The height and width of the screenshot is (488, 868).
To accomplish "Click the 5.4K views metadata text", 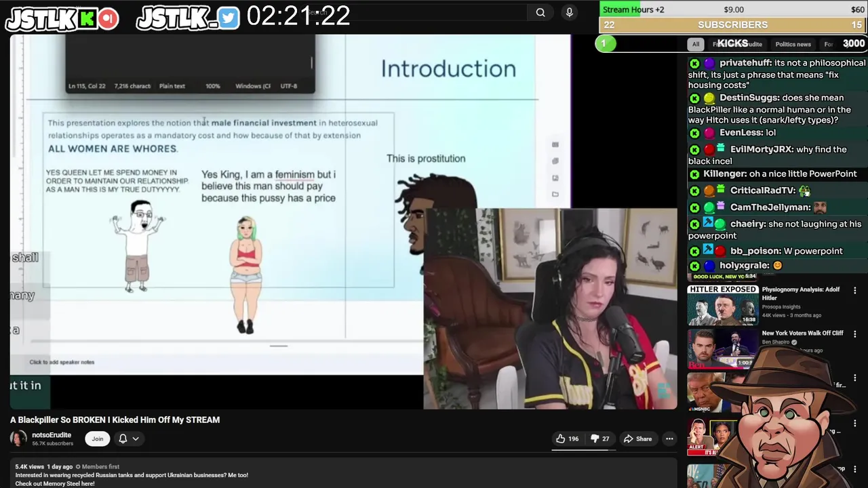I will pyautogui.click(x=29, y=467).
